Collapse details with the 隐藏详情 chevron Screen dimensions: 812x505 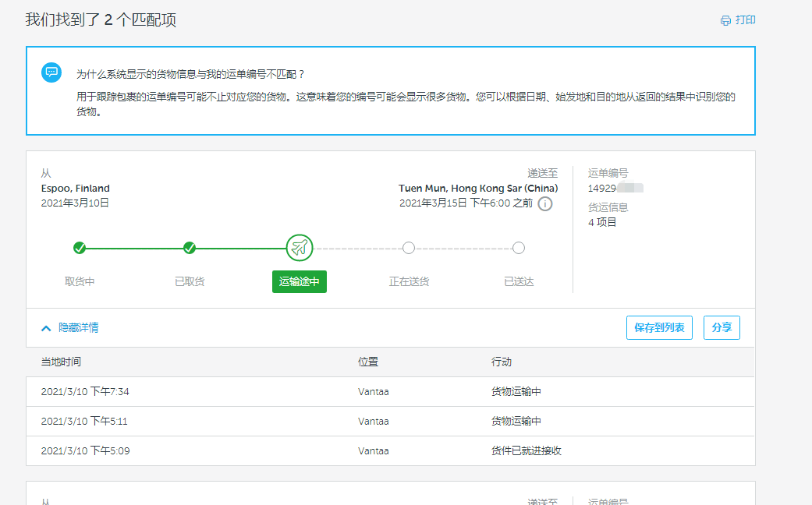tap(46, 328)
